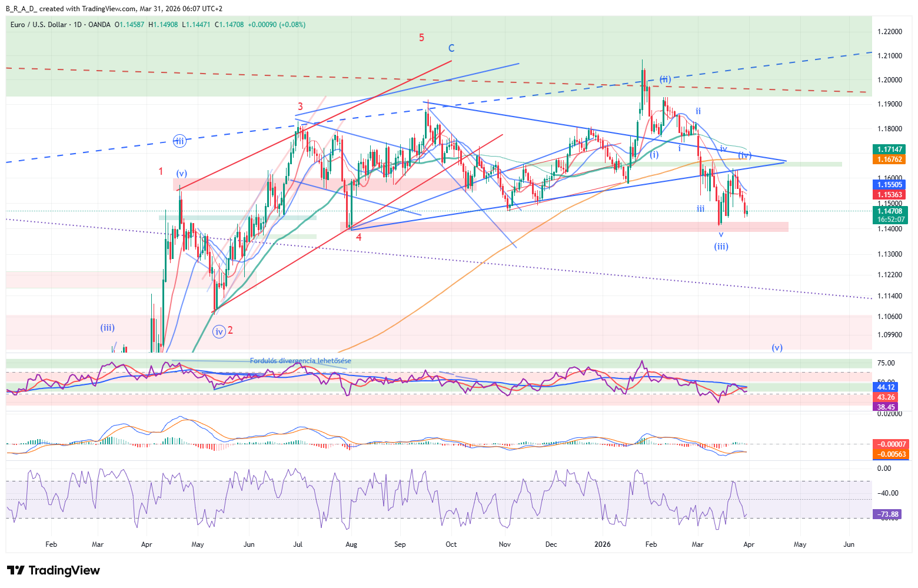Select the blue 1.15505 price tag
The width and height of the screenshot is (918, 588).
coord(889,185)
